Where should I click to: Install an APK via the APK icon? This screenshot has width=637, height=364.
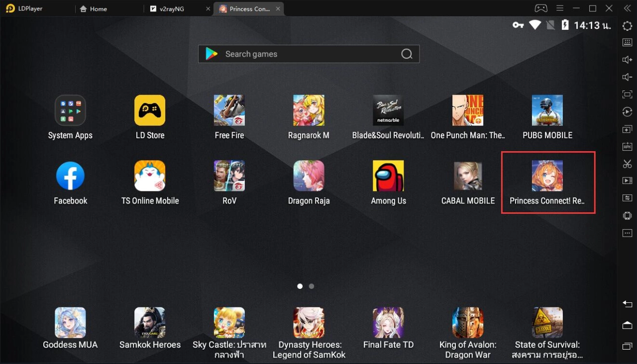627,146
